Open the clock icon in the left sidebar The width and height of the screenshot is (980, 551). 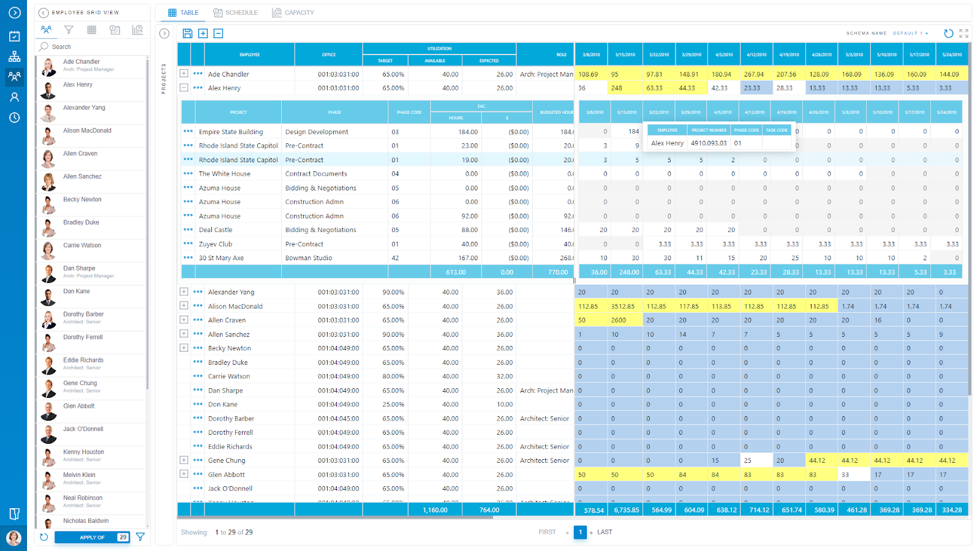(14, 118)
